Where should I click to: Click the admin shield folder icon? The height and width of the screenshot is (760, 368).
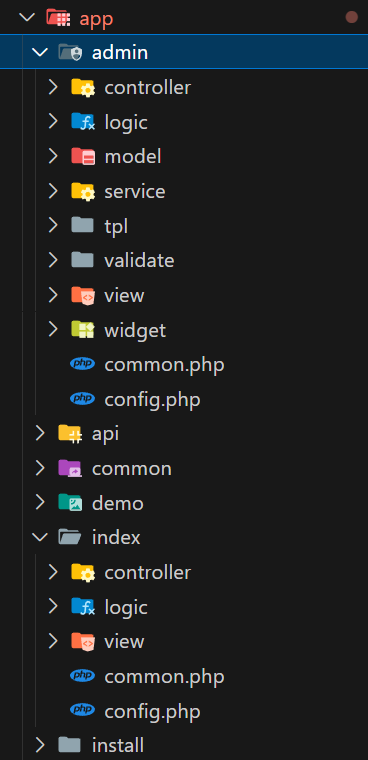point(70,52)
